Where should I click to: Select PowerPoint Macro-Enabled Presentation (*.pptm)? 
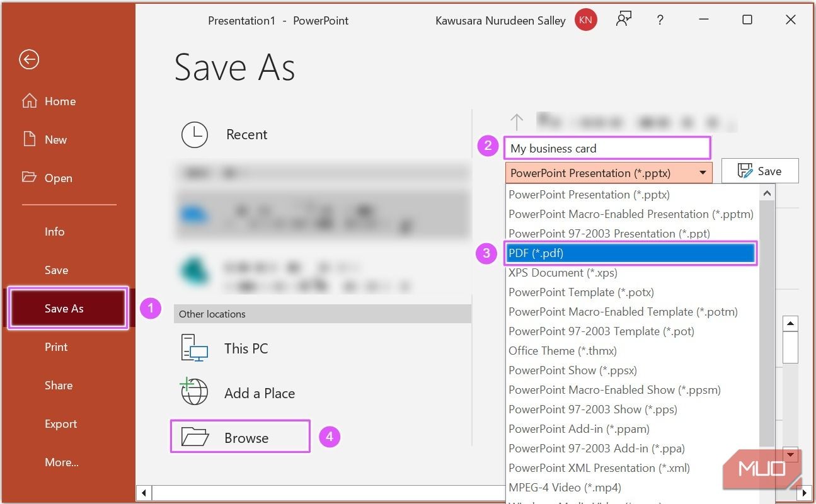[x=633, y=214]
